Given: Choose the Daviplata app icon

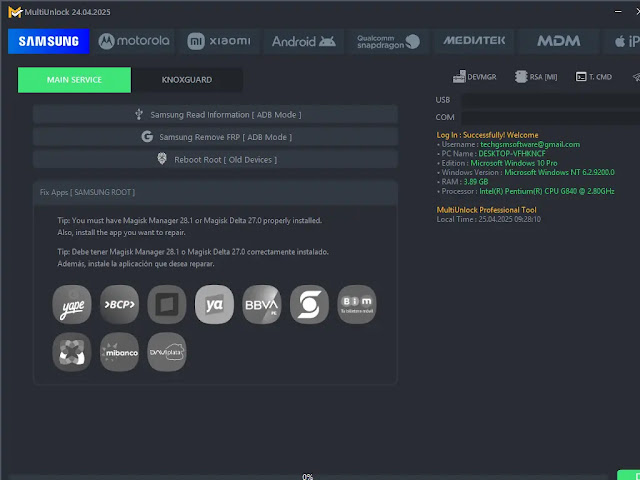Looking at the screenshot, I should [167, 352].
